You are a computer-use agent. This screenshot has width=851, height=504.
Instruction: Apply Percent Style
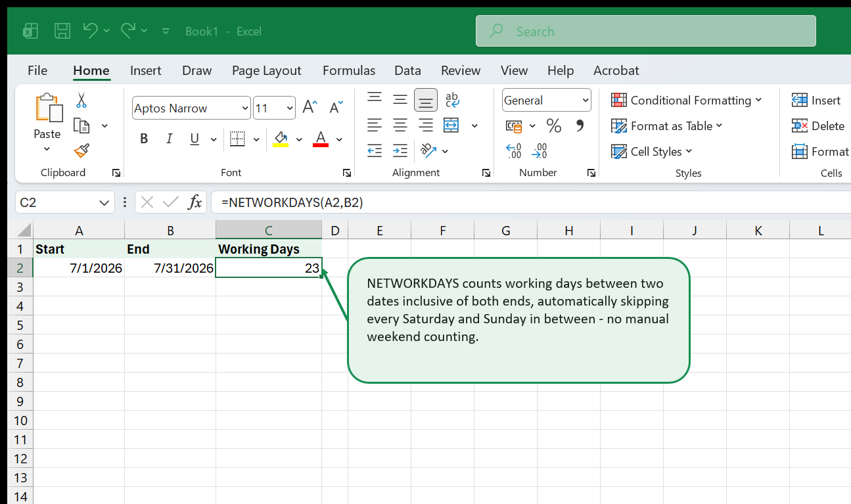pyautogui.click(x=554, y=126)
